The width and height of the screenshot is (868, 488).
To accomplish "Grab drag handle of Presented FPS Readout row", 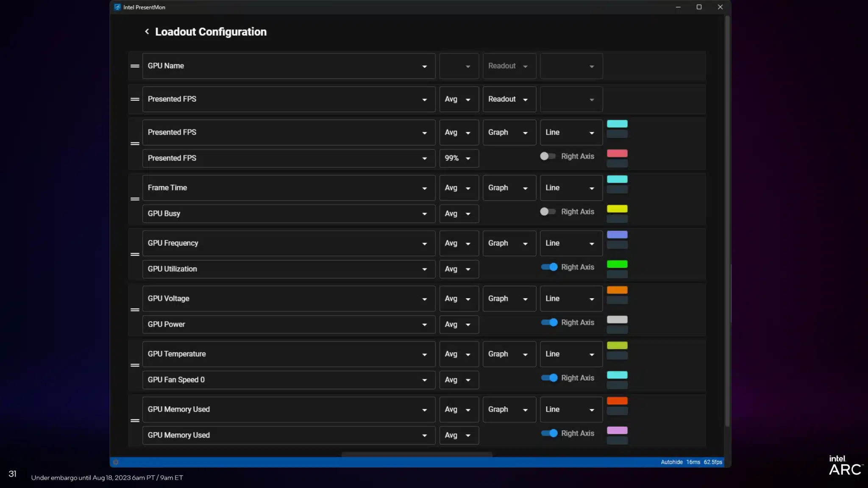I will [x=135, y=99].
